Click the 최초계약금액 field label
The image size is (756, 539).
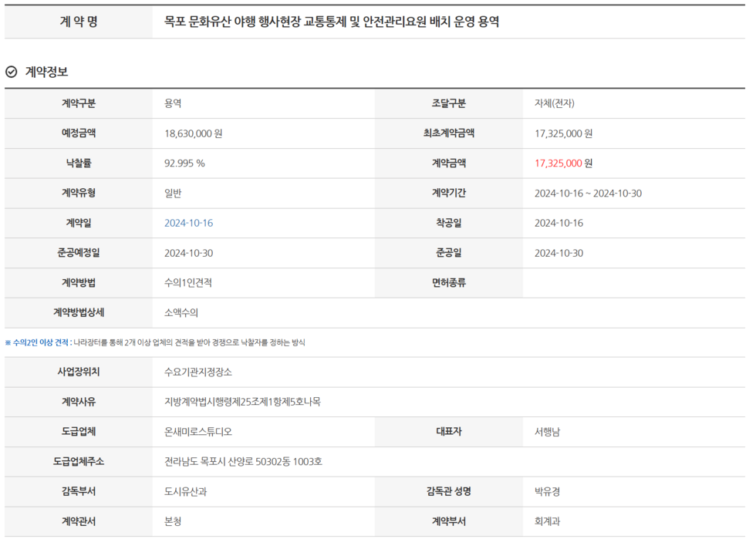(449, 133)
